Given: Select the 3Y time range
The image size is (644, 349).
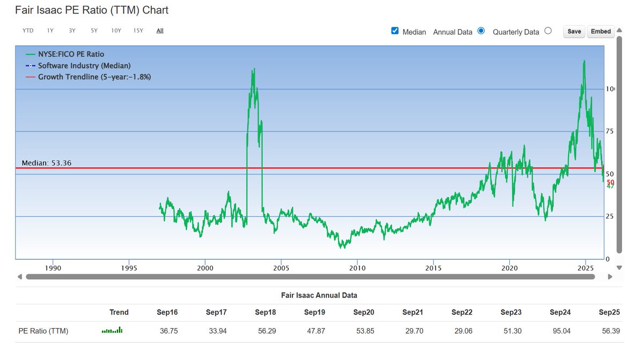Looking at the screenshot, I should (x=72, y=31).
